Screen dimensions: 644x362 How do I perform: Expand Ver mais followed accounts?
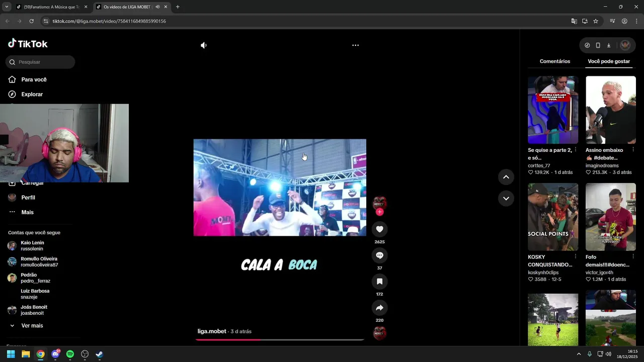(32, 326)
